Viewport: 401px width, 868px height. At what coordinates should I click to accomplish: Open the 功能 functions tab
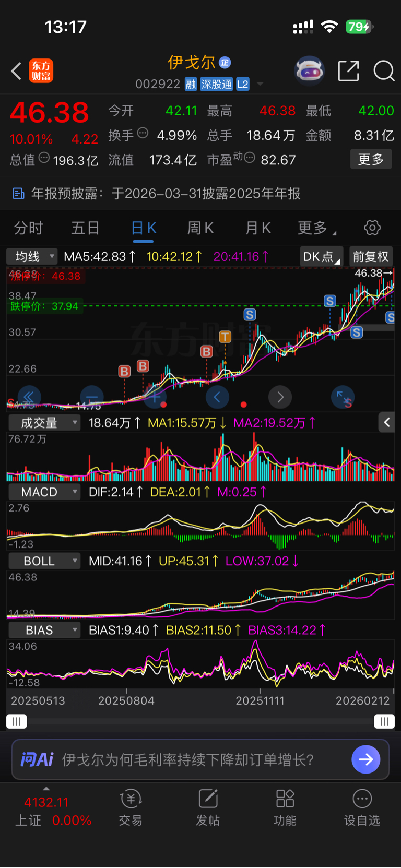(285, 808)
